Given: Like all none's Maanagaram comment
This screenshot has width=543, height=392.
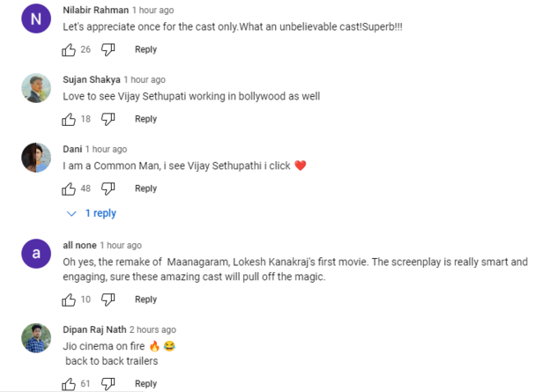Looking at the screenshot, I should click(70, 300).
